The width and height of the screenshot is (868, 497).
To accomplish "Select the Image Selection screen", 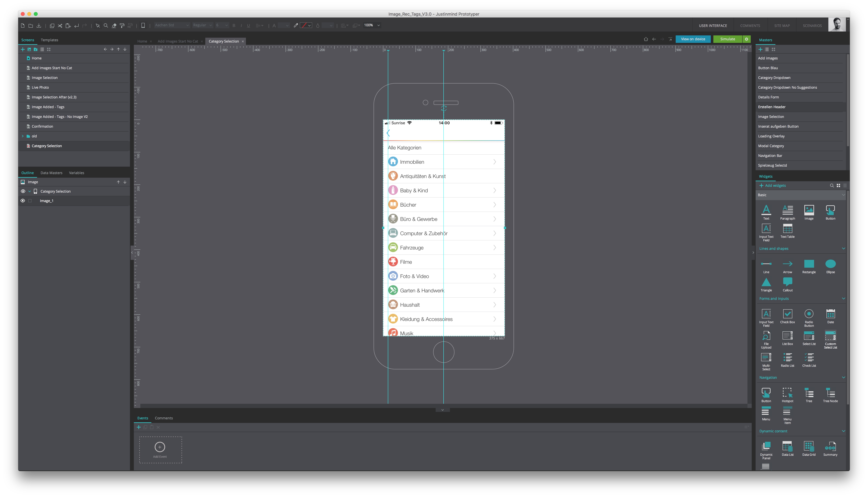I will (45, 77).
